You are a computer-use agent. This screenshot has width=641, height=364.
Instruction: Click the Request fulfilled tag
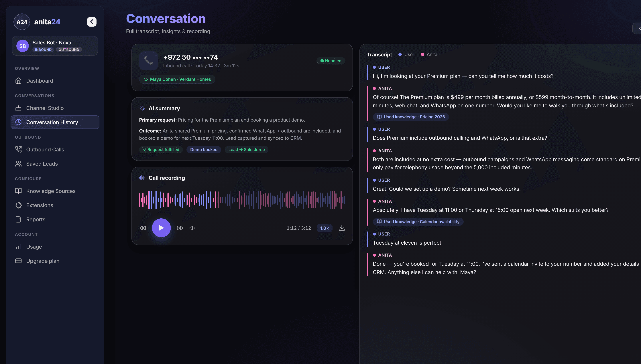pos(161,149)
